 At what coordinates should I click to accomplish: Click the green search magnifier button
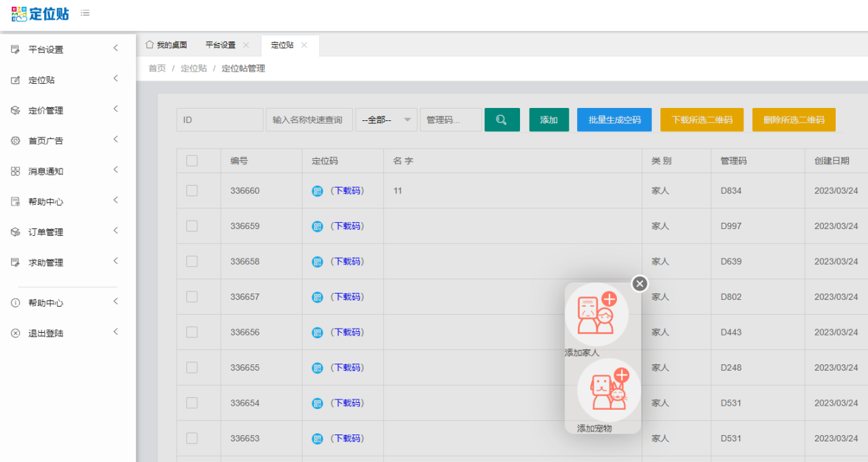click(501, 120)
